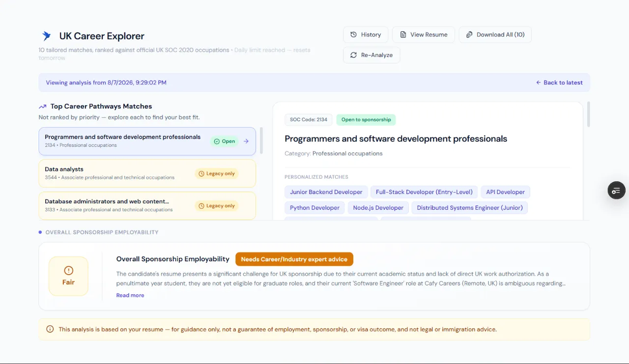The height and width of the screenshot is (364, 629).
Task: Open View Resume
Action: (424, 35)
